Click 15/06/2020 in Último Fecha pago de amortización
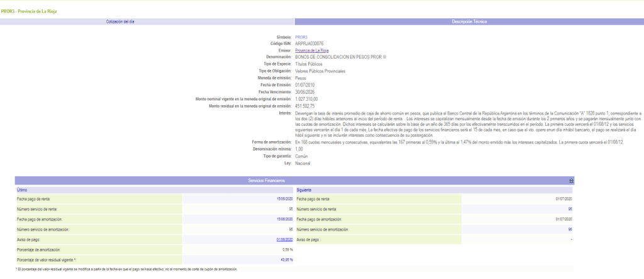Image resolution: width=644 pixels, height=279 pixels. pos(285,219)
